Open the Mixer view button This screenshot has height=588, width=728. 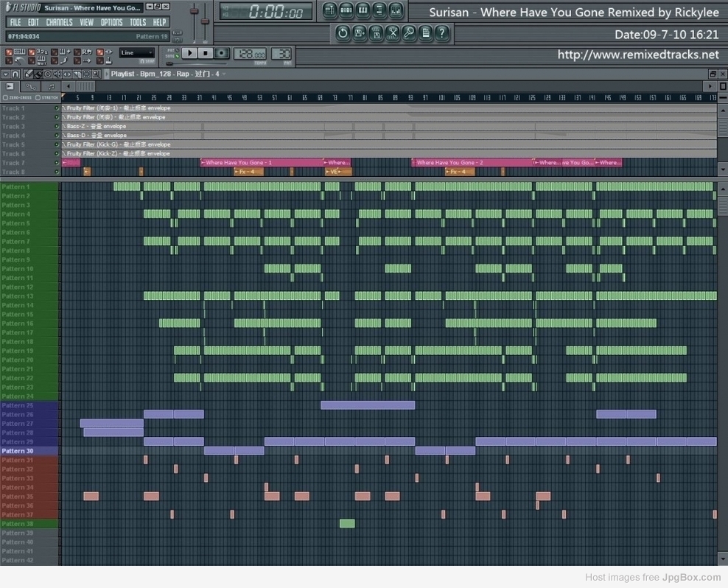396,10
